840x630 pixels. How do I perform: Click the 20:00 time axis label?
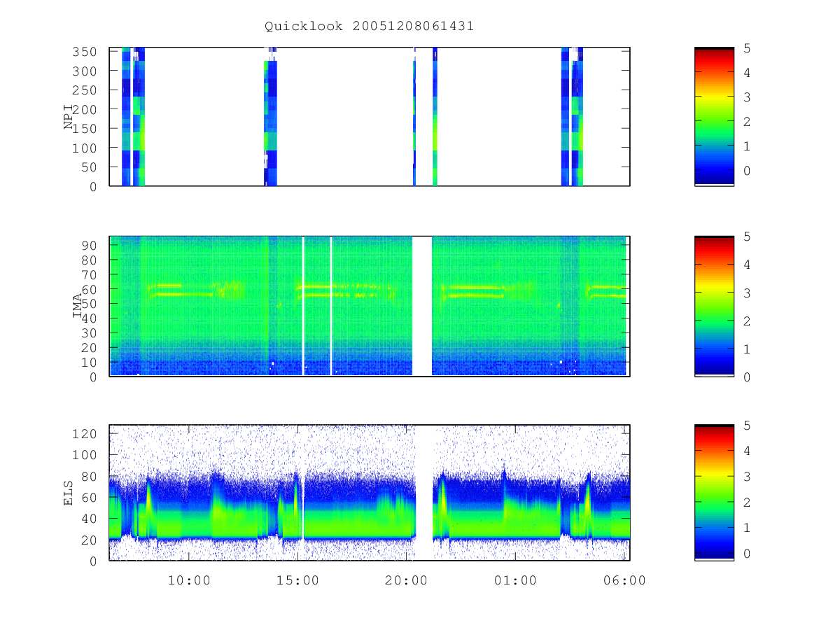[406, 580]
